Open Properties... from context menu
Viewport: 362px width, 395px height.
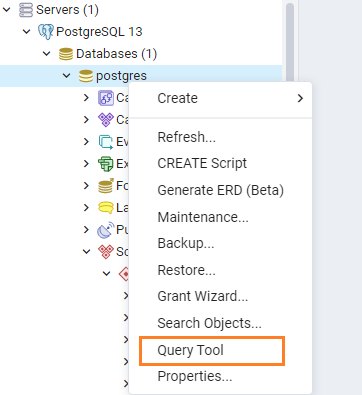220,376
